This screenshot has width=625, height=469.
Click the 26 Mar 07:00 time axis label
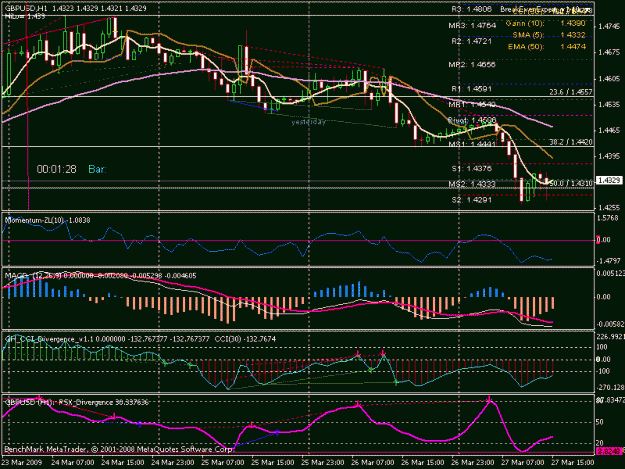[373, 462]
